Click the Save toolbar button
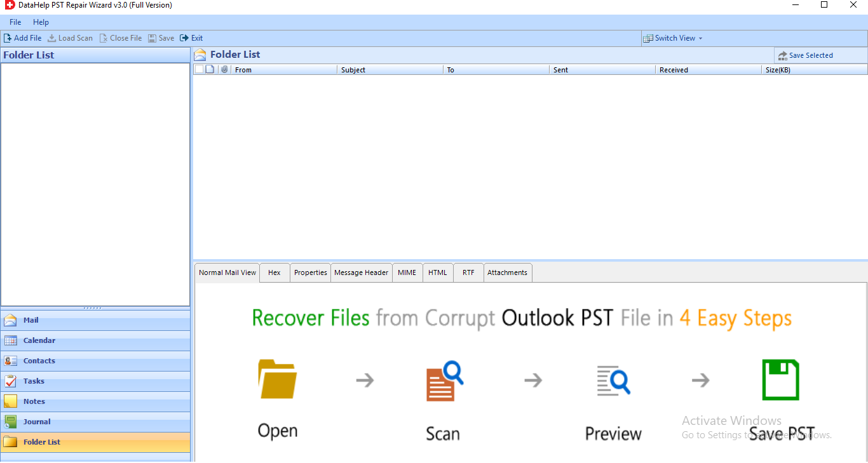The width and height of the screenshot is (868, 463). [161, 38]
